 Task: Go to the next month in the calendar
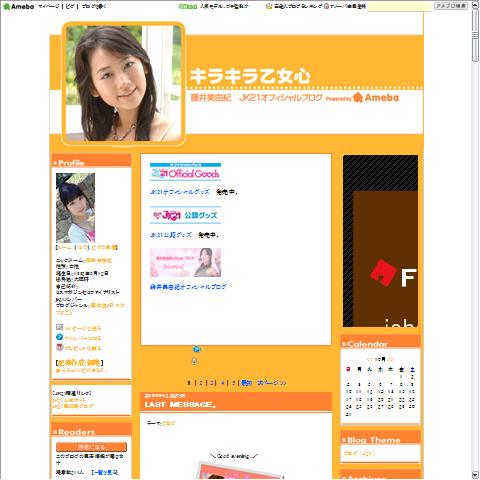(x=390, y=359)
